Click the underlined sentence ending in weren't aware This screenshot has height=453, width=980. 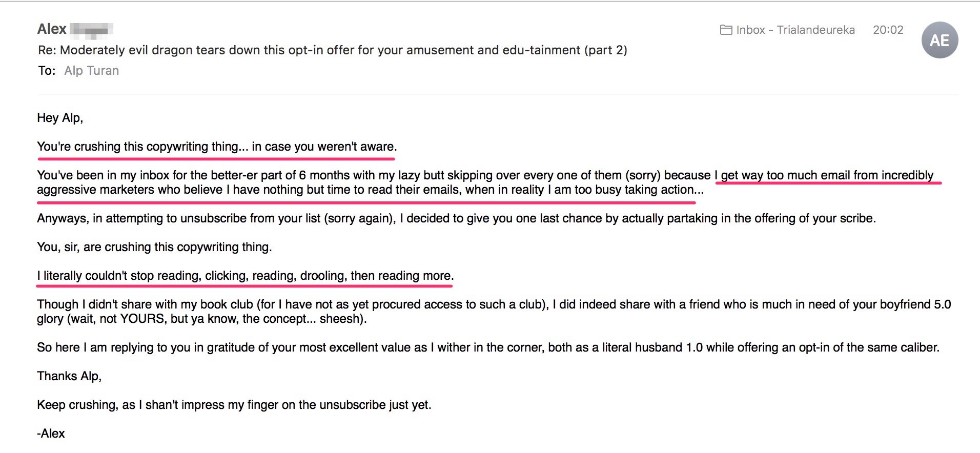click(x=217, y=147)
